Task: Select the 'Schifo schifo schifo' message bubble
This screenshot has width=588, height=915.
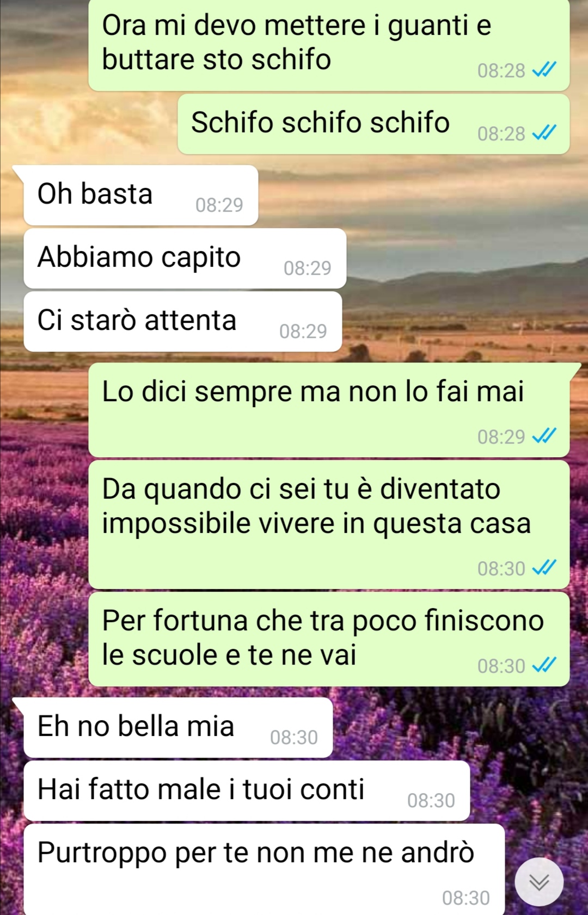Action: pyautogui.click(x=374, y=124)
